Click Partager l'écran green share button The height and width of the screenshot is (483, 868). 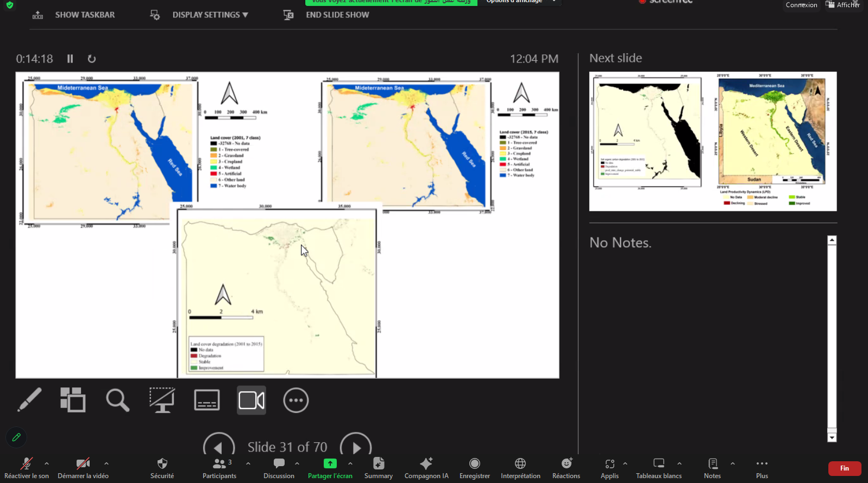pos(330,468)
